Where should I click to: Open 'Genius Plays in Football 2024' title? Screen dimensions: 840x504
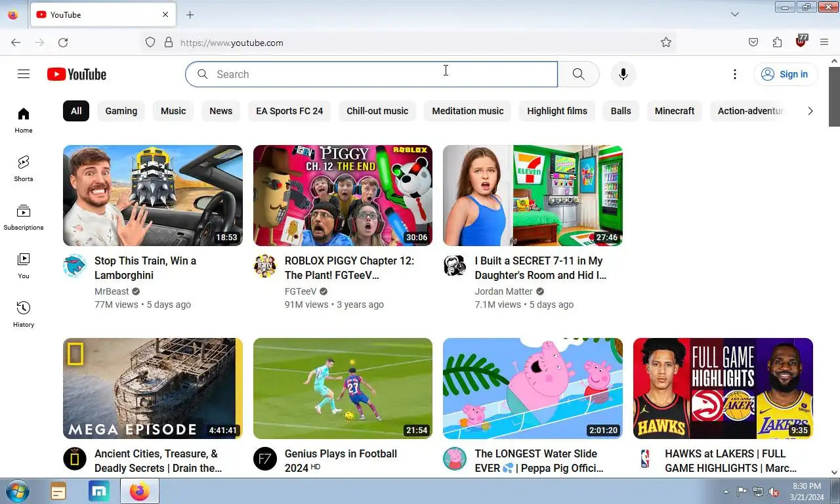341,461
